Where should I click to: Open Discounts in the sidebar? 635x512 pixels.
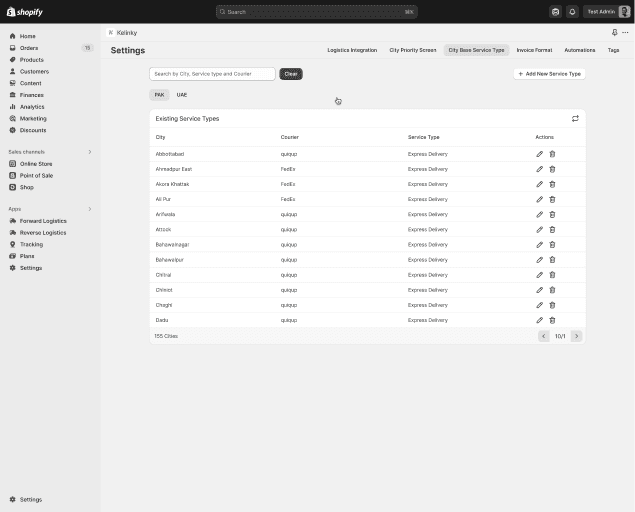pos(33,130)
